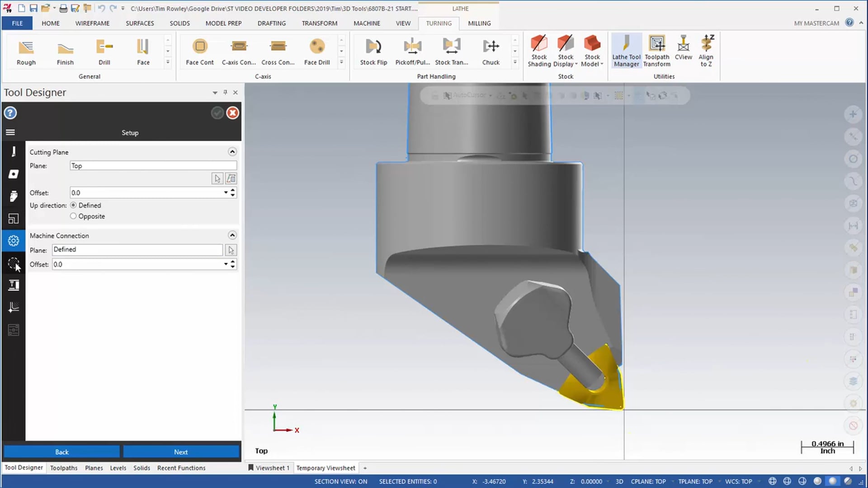Click the Align to Z utility
This screenshot has height=488, width=868.
(706, 51)
